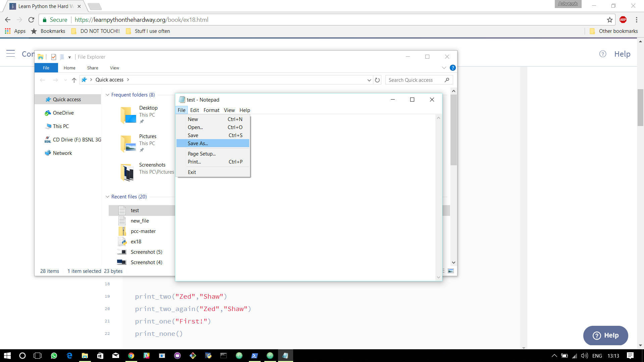Screen dimensions: 644x362
Task: Expand the File Explorer ribbon chevron
Action: click(x=444, y=68)
